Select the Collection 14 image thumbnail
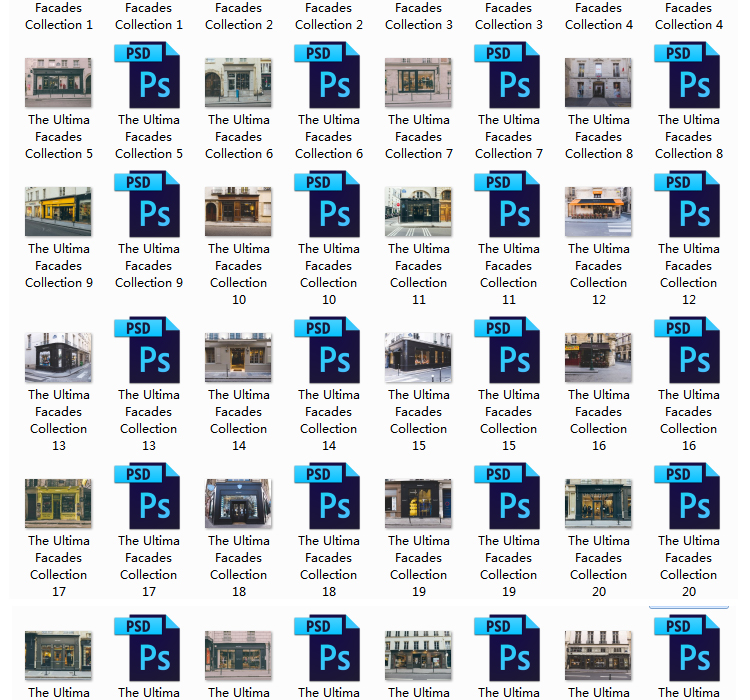The width and height of the screenshot is (750, 700). pyautogui.click(x=238, y=357)
